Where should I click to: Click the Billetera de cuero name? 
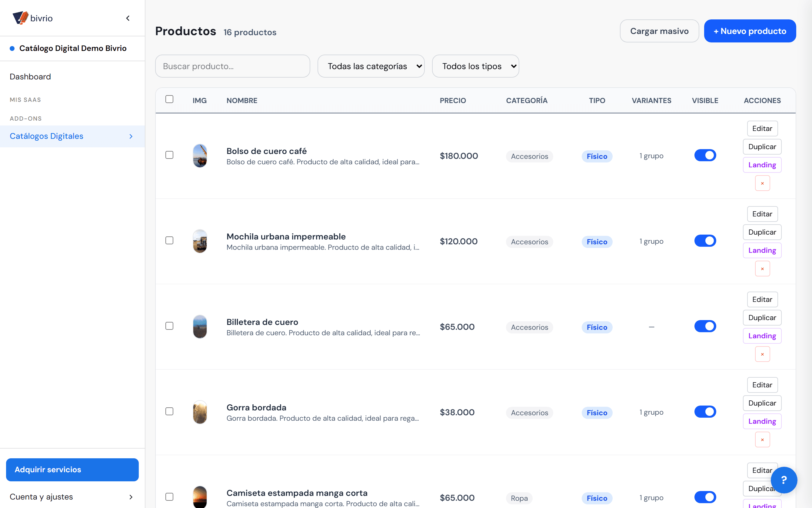tap(262, 322)
